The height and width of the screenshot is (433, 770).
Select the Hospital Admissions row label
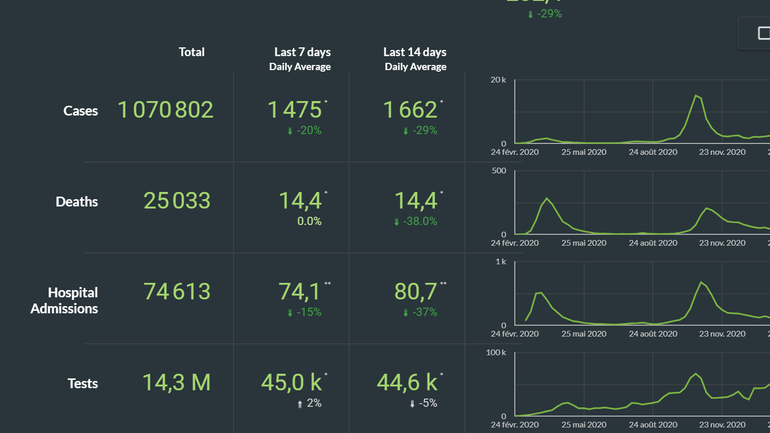coord(72,300)
